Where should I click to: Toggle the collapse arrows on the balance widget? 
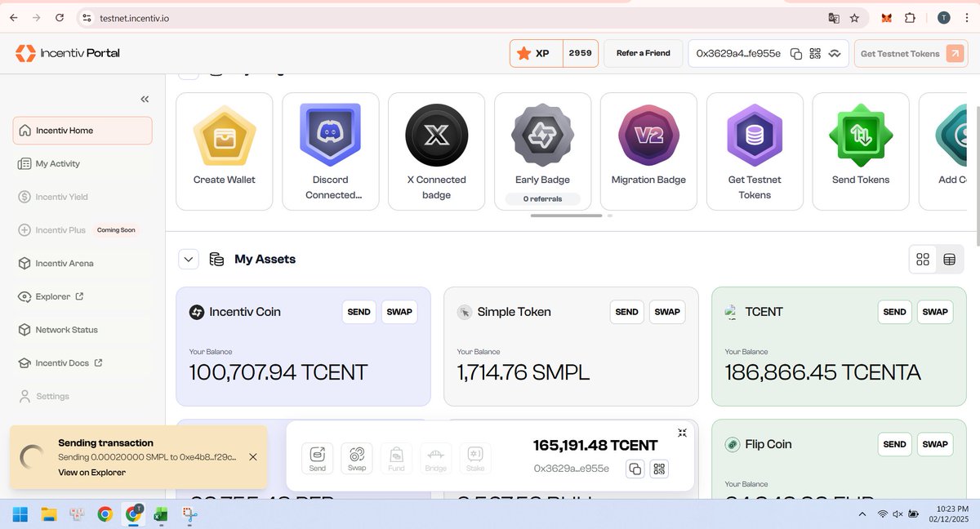pyautogui.click(x=682, y=433)
